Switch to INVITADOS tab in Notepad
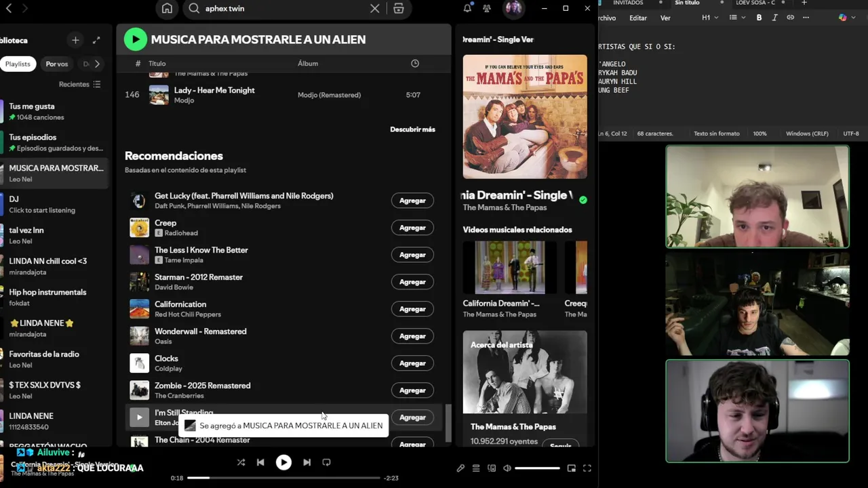 (x=628, y=3)
